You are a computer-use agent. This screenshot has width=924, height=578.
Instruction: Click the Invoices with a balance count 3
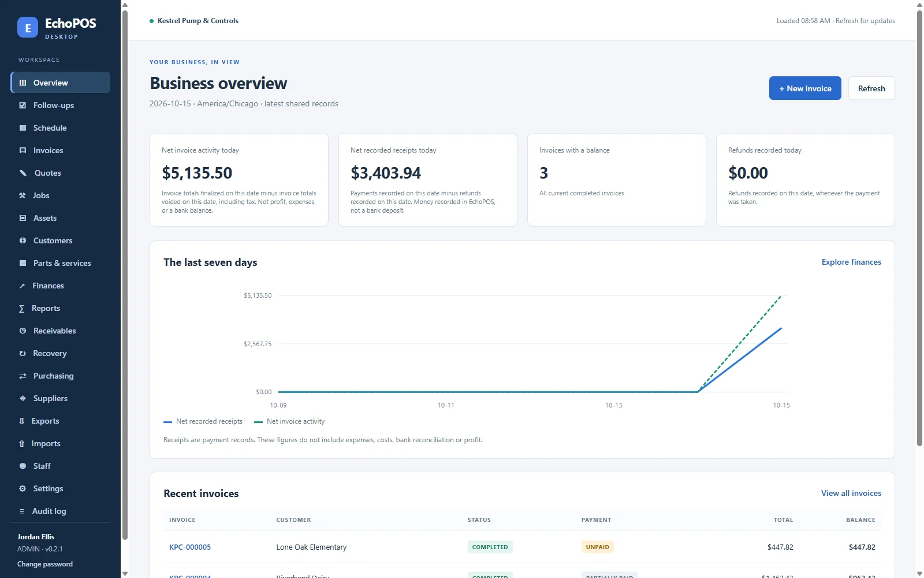(x=543, y=173)
